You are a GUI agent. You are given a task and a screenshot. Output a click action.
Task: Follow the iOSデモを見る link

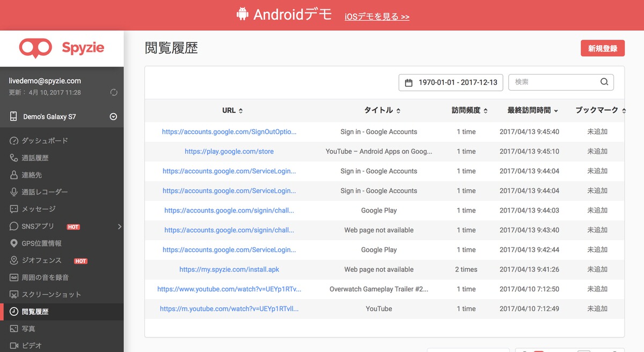coord(377,17)
